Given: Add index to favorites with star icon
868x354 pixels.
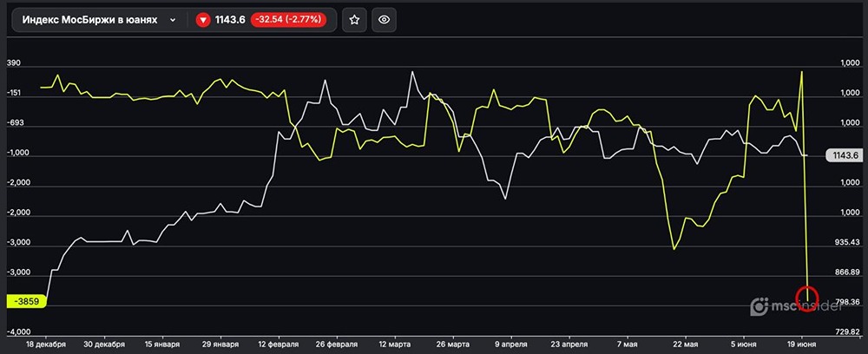Looking at the screenshot, I should click(354, 19).
